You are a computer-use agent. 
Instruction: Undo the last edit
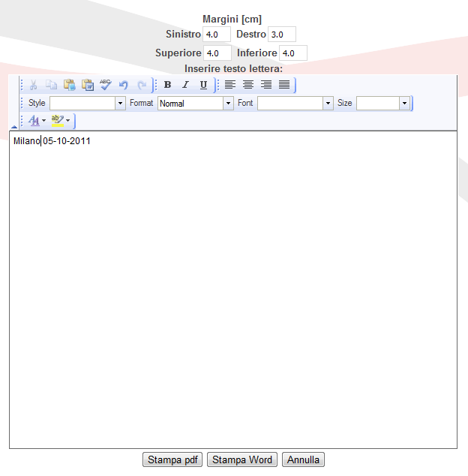click(x=124, y=85)
